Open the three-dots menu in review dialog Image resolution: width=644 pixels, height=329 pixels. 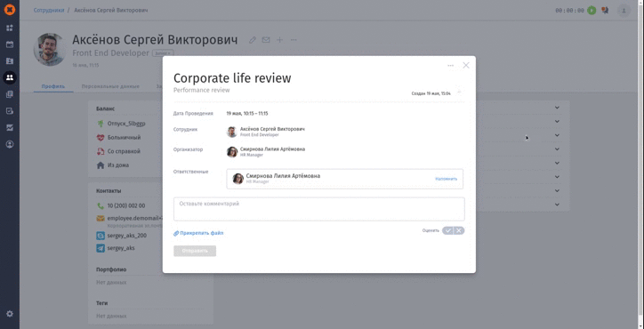pos(451,65)
